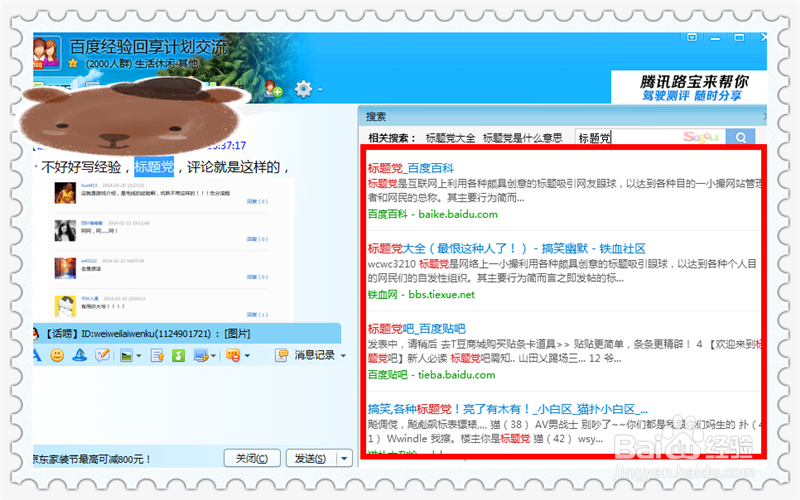Click the 【话唠】ID:weiweilaiwenku notification bar
This screenshot has height=500, width=800.
(187, 334)
